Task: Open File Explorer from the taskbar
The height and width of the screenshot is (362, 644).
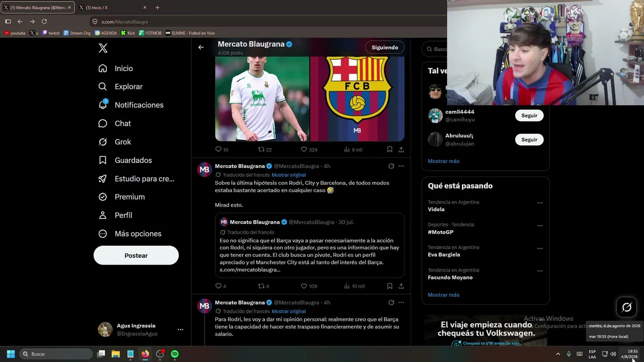Action: (116, 354)
